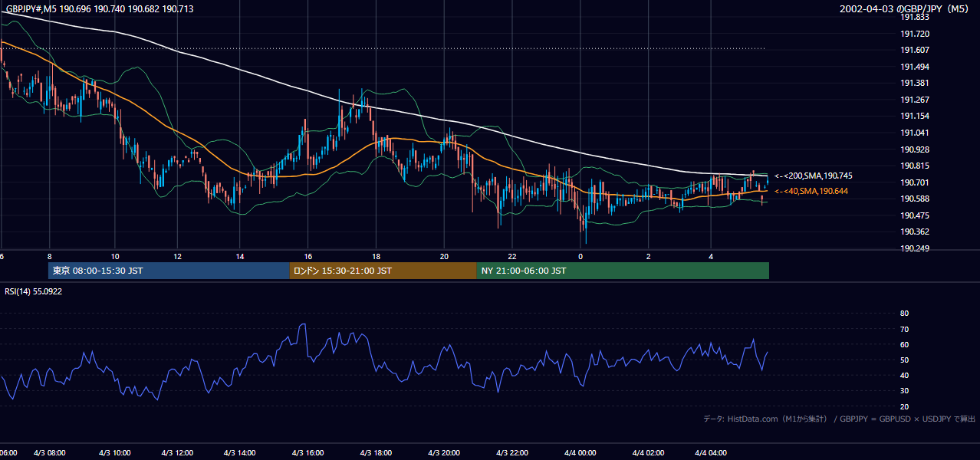980x460 pixels.
Task: Click the RSI(14) 55.0922 indicator label
Action: pos(34,291)
